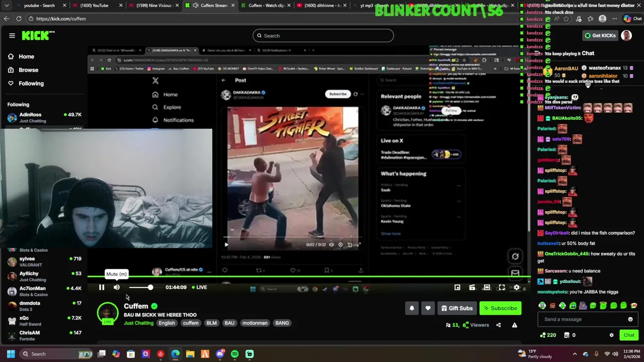Viewport: 644px width, 362px height.
Task: Reload the page in browser
Action: coord(19,19)
